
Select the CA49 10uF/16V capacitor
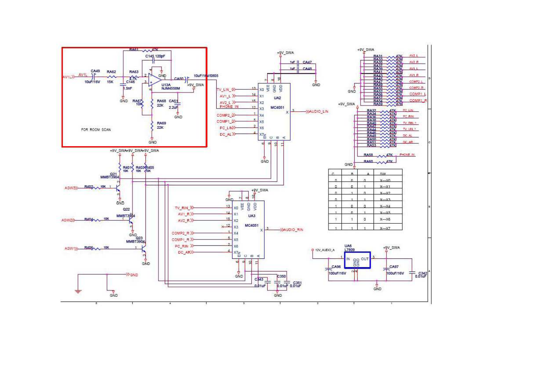pyautogui.click(x=94, y=77)
